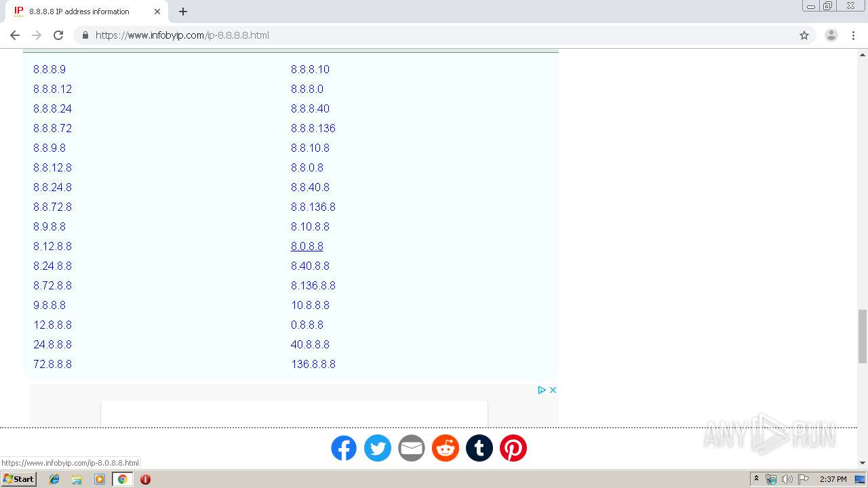The image size is (868, 488).
Task: Open IP link 8.8.8.24
Action: (52, 108)
